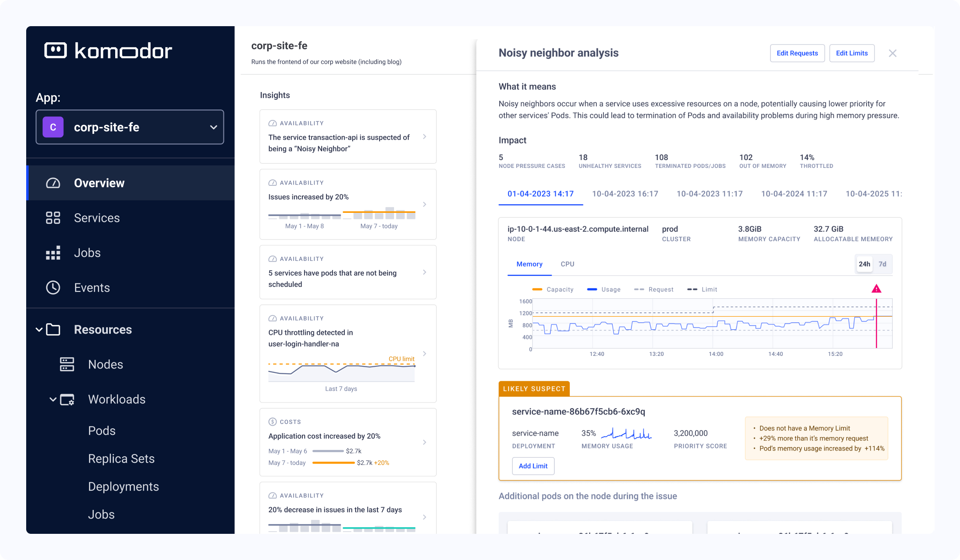960x560 pixels.
Task: Click the Nodes server icon
Action: [x=67, y=365]
